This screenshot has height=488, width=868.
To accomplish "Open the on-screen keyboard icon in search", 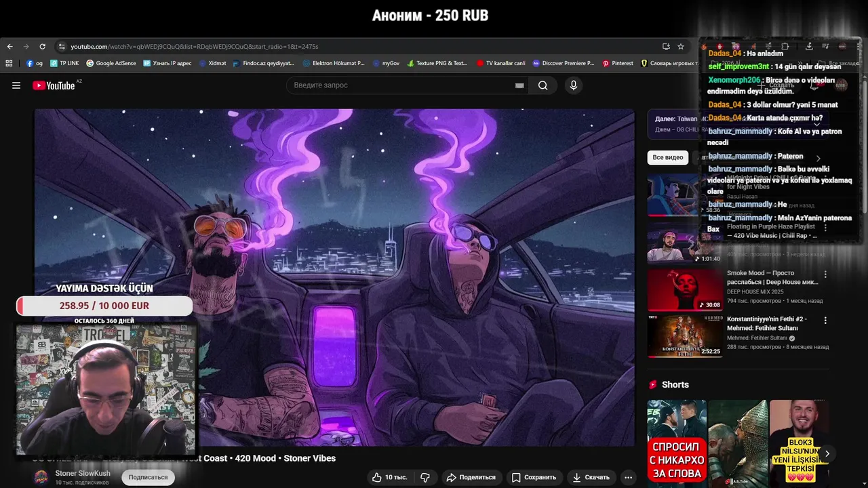I will [x=519, y=85].
